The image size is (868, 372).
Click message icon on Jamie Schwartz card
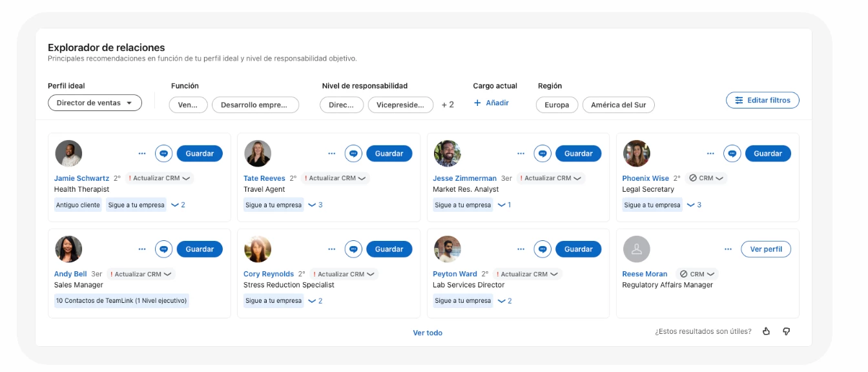coord(164,154)
